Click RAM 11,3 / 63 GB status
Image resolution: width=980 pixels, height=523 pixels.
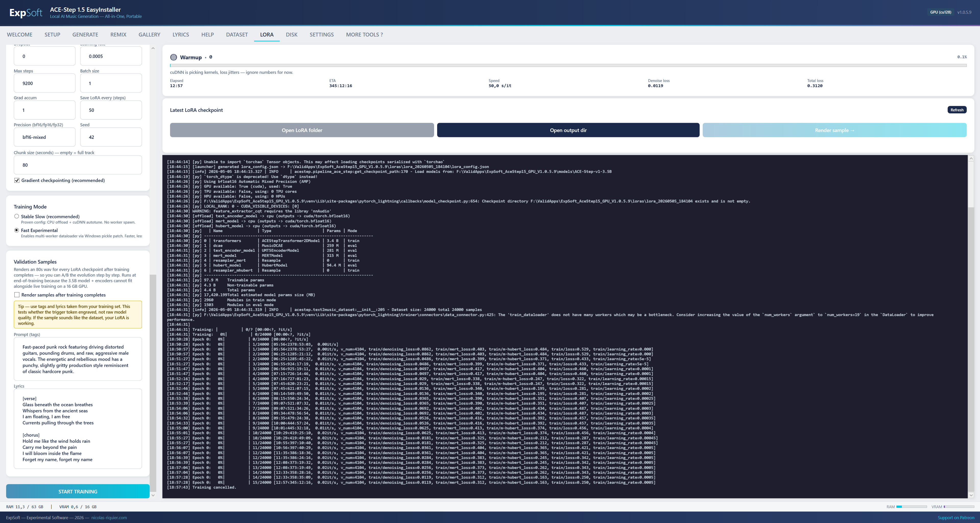pos(25,507)
